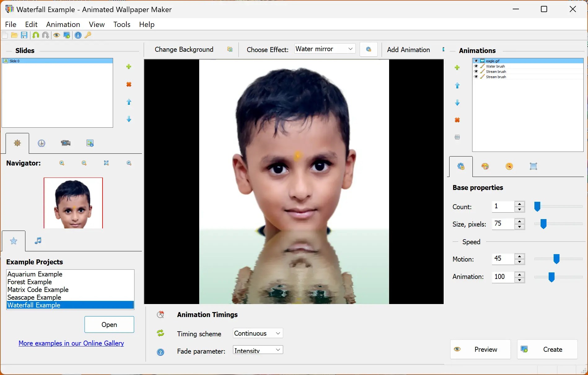Select Slide 0 in the Slides list
The width and height of the screenshot is (588, 375).
pos(57,61)
